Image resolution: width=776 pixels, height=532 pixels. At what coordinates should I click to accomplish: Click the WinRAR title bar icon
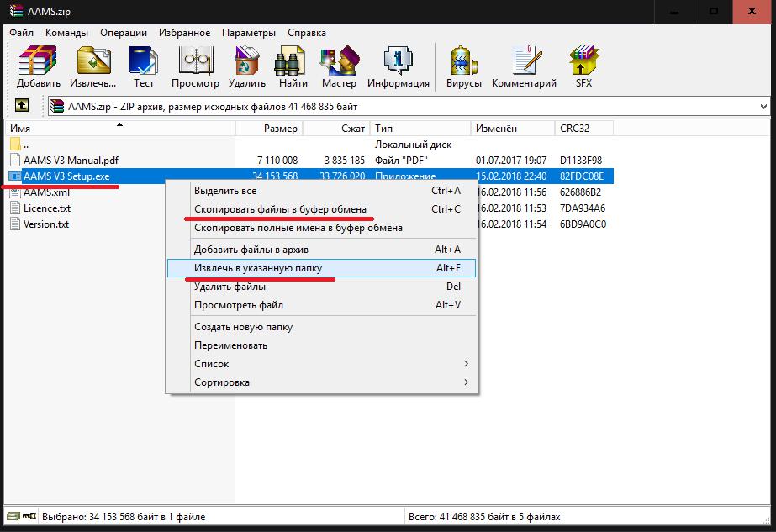click(x=16, y=11)
